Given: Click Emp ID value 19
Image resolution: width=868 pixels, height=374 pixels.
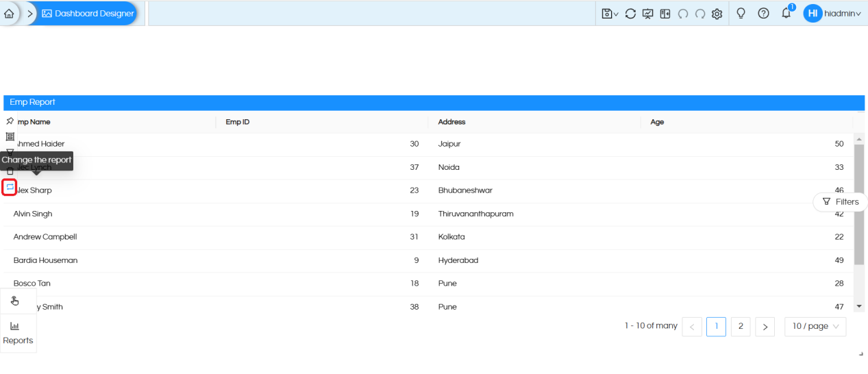Looking at the screenshot, I should (414, 214).
